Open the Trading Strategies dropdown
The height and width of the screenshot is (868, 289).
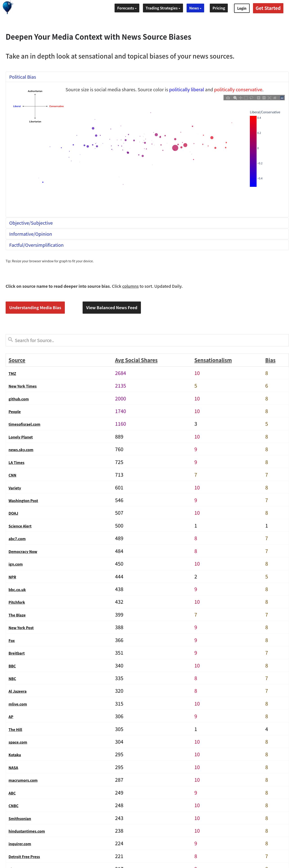[163, 8]
